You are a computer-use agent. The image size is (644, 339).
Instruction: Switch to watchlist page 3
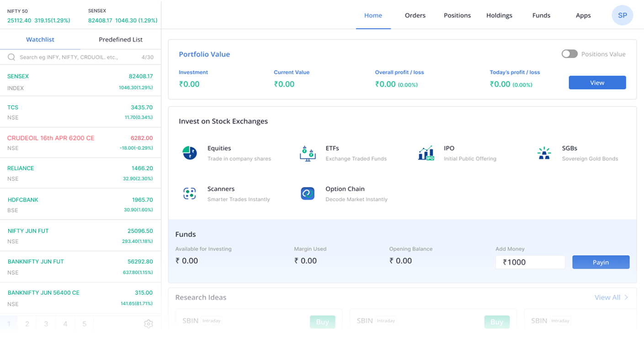coord(46,323)
